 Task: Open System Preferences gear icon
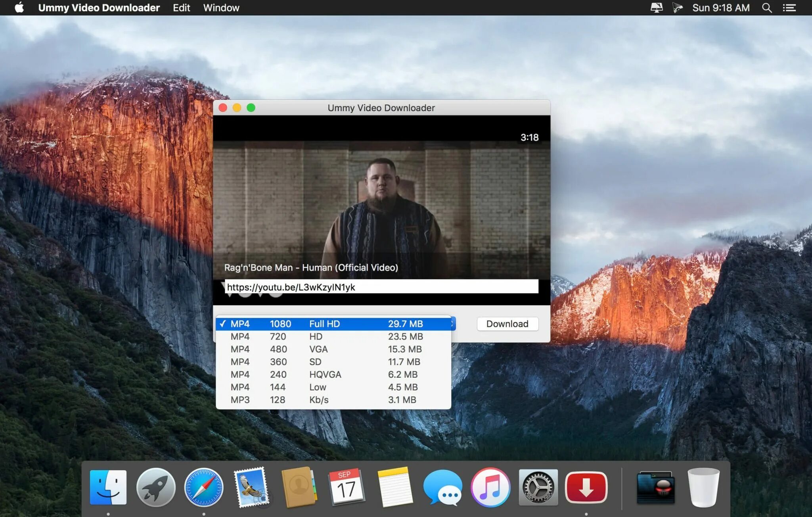[x=538, y=487]
